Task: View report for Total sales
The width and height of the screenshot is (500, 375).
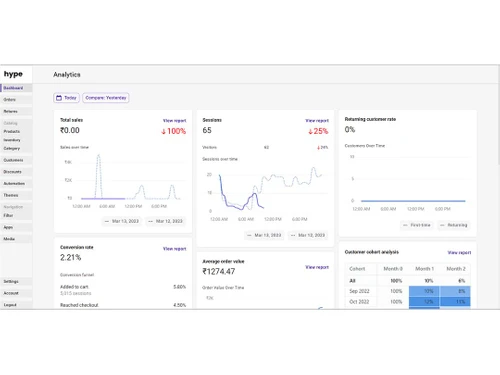Action: click(x=174, y=121)
